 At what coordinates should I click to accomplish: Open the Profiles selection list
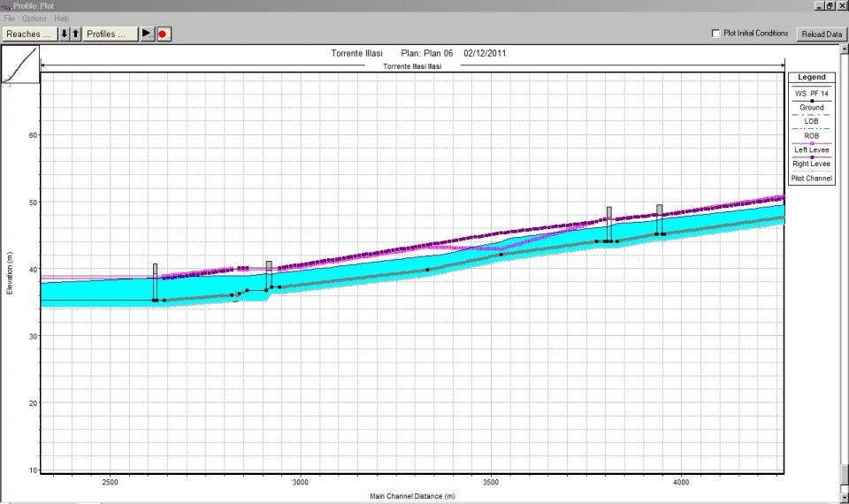coord(111,34)
